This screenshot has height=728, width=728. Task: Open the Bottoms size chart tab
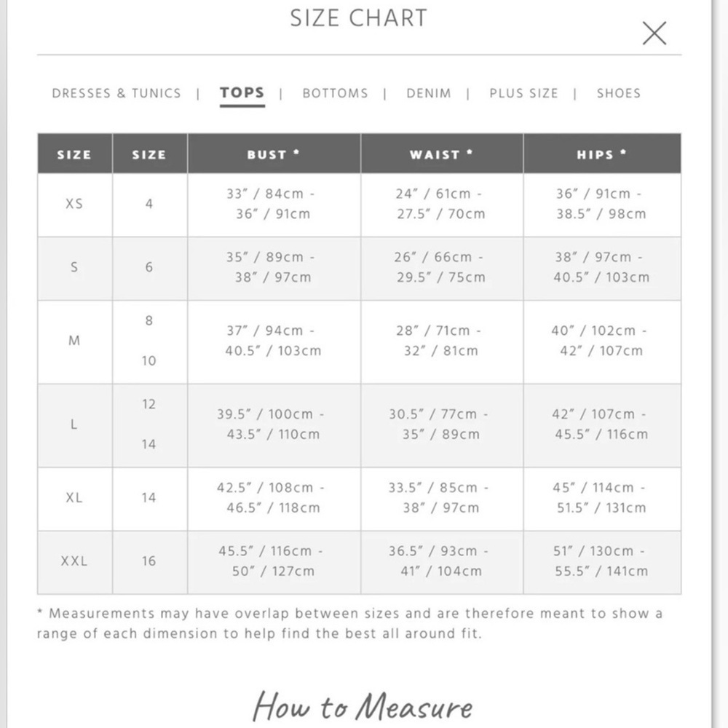coord(335,93)
